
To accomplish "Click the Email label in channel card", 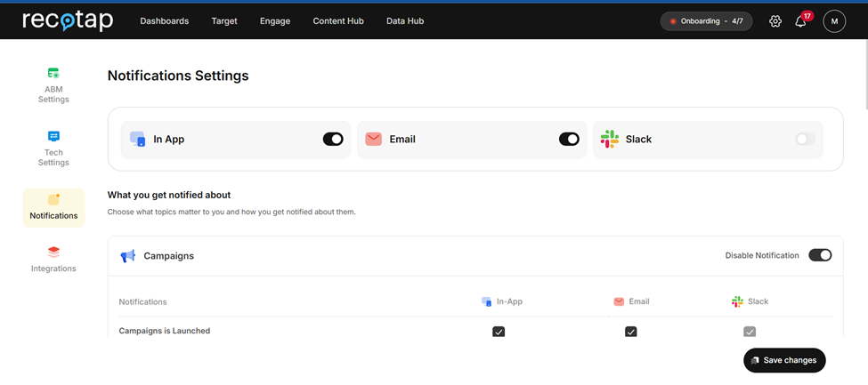I will tap(402, 140).
